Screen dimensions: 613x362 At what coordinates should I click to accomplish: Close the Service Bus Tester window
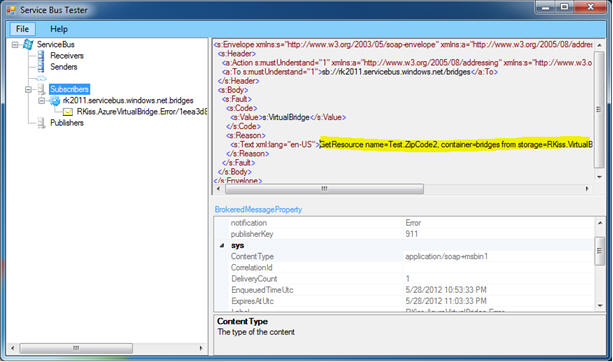coord(590,7)
